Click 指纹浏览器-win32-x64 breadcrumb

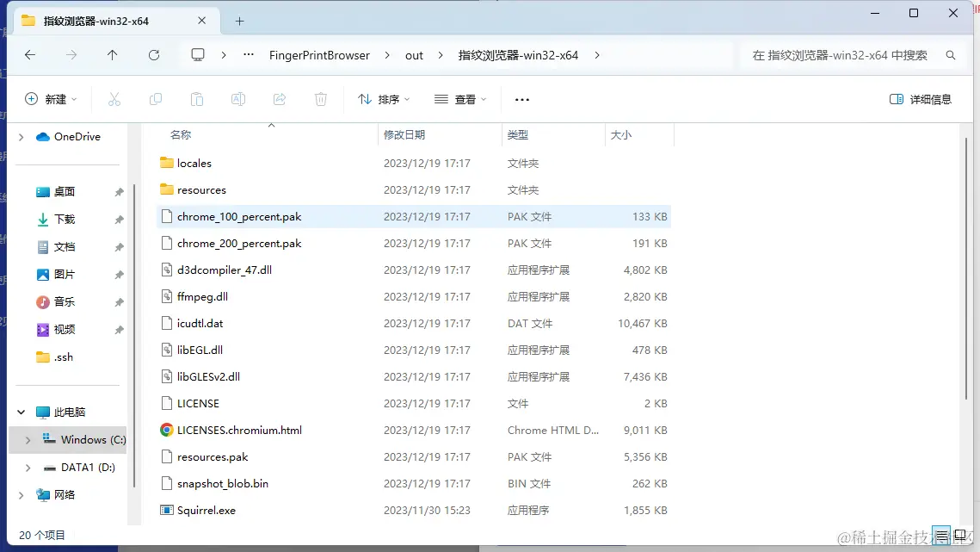518,55
